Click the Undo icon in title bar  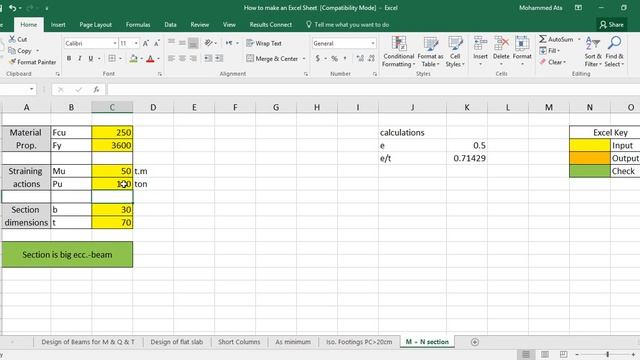13,8
